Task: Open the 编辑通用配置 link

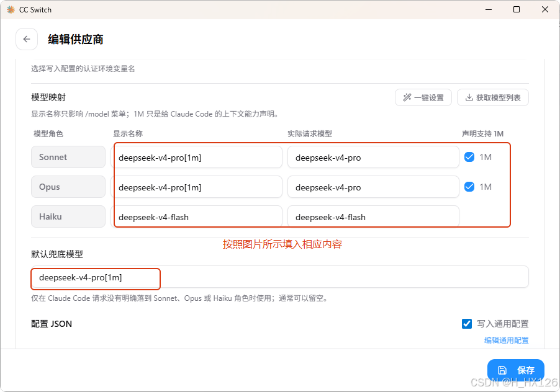Action: coord(506,341)
